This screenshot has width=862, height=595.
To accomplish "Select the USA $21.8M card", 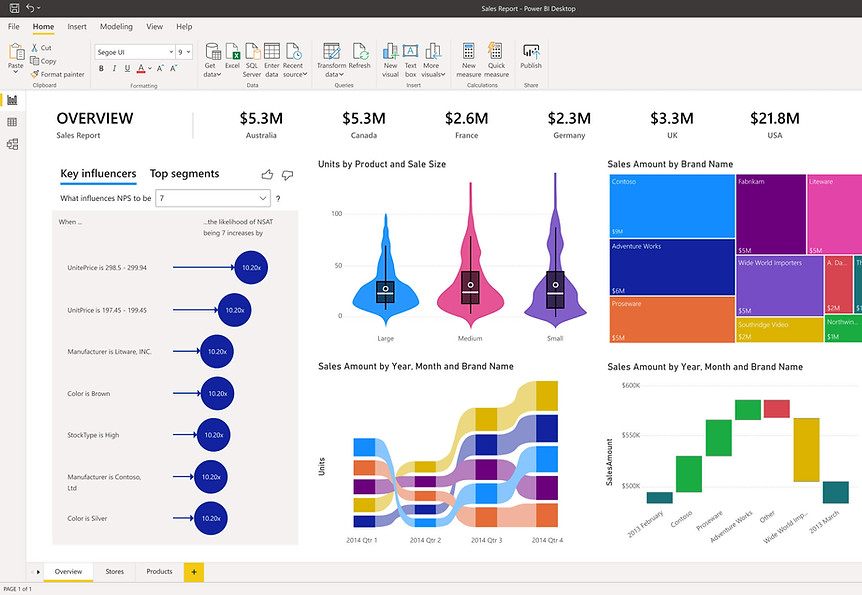I will (775, 125).
